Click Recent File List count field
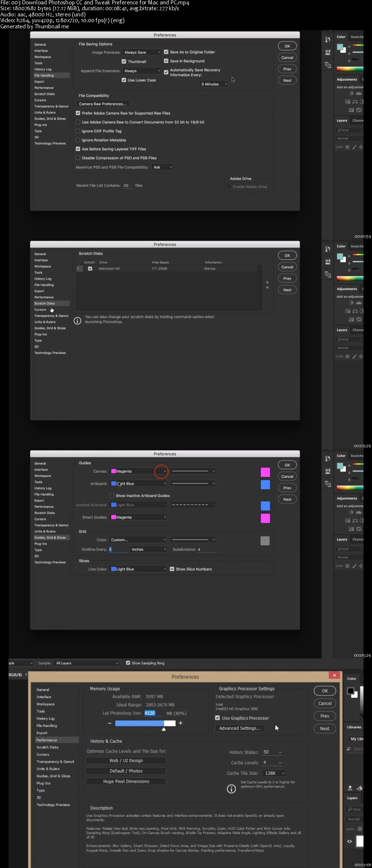Screen dimensions: 372x868 point(127,185)
